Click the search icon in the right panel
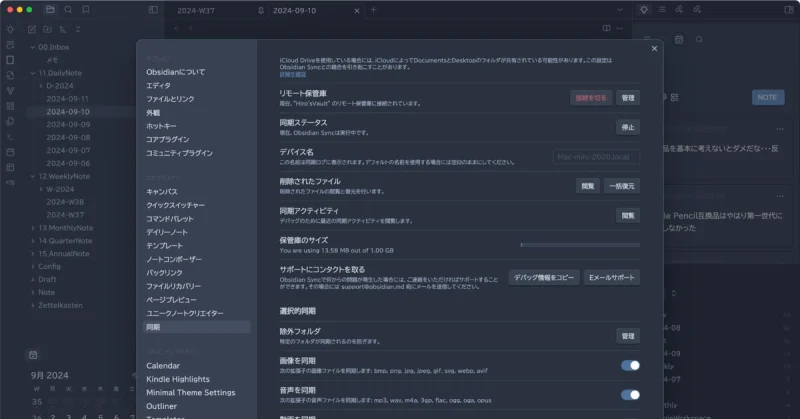This screenshot has height=419, width=800. tap(699, 39)
